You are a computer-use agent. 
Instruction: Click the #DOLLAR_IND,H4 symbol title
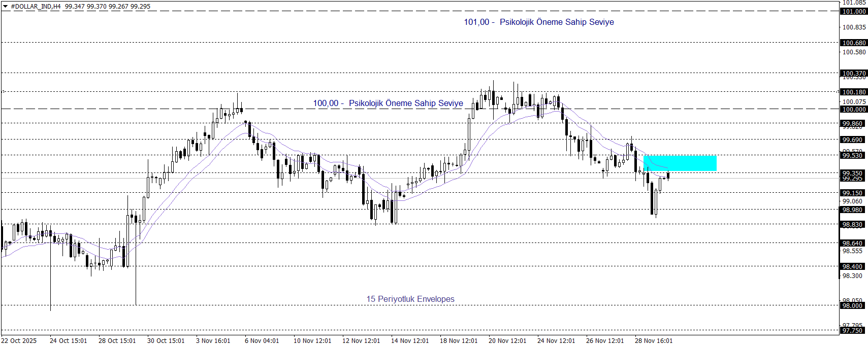(36, 7)
